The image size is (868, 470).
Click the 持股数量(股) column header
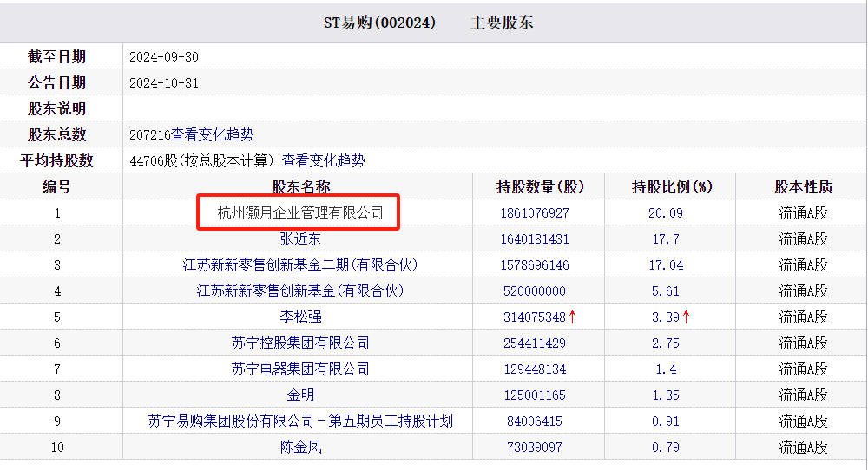[x=540, y=187]
